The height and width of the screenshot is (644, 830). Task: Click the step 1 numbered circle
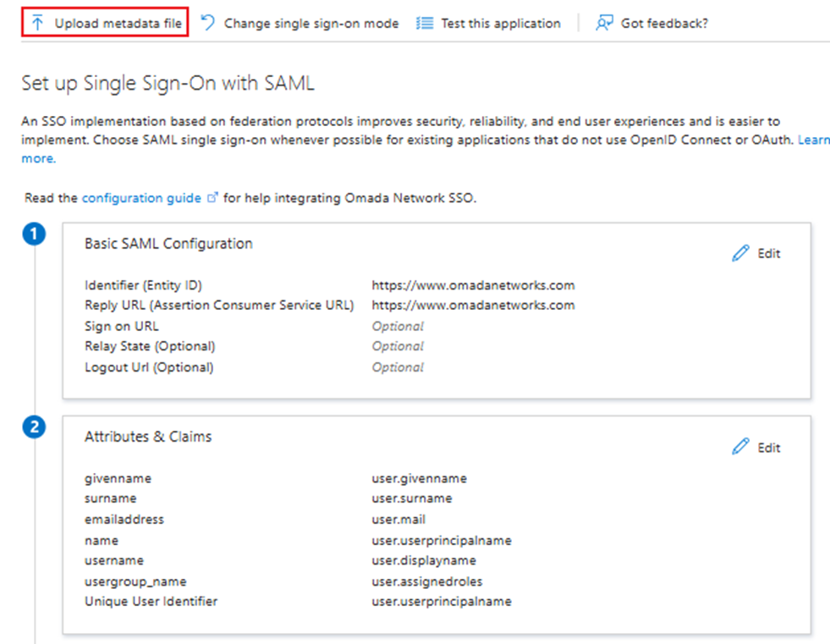click(34, 234)
